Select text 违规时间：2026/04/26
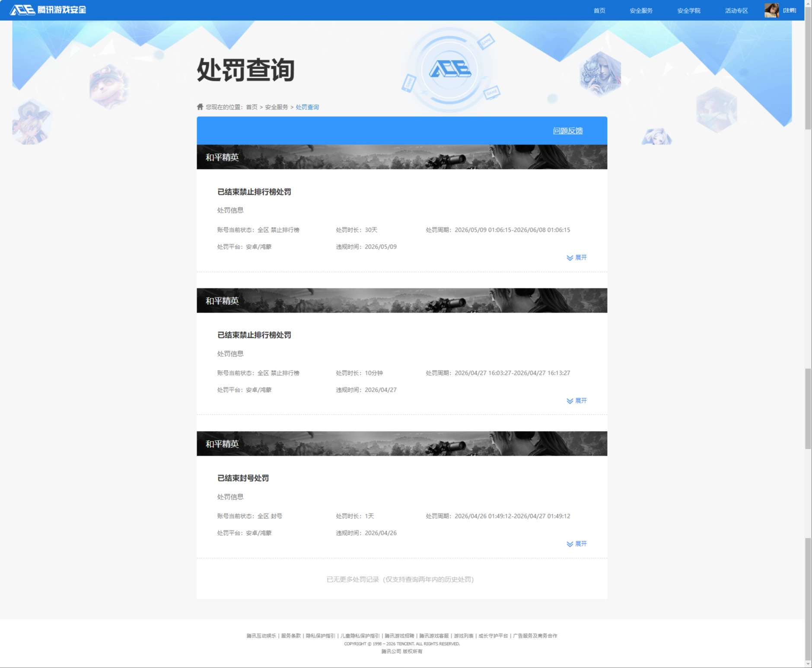Image resolution: width=812 pixels, height=668 pixels. click(x=366, y=533)
